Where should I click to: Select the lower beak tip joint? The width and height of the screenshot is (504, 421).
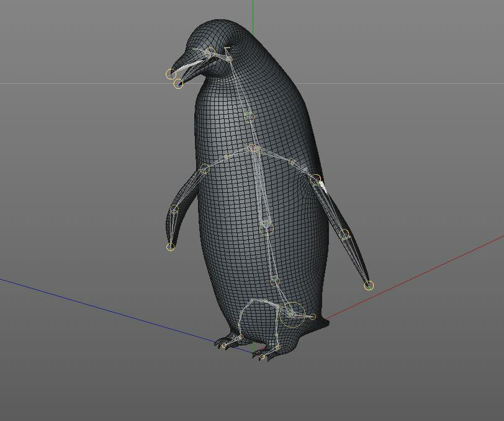point(178,84)
